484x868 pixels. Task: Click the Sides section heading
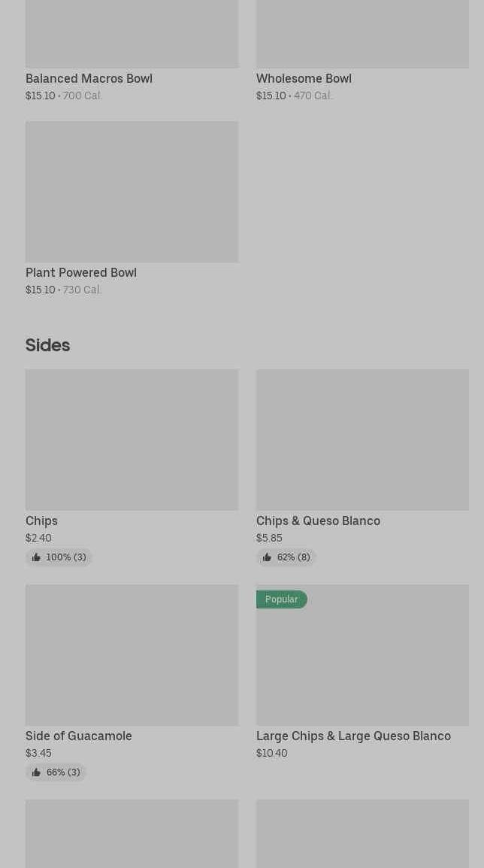47,345
